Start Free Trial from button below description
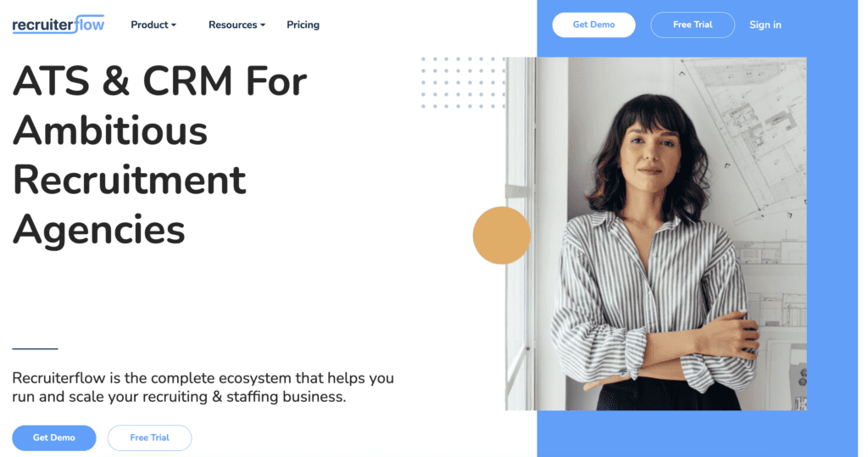Viewport: 868px width, 457px height. (x=149, y=437)
